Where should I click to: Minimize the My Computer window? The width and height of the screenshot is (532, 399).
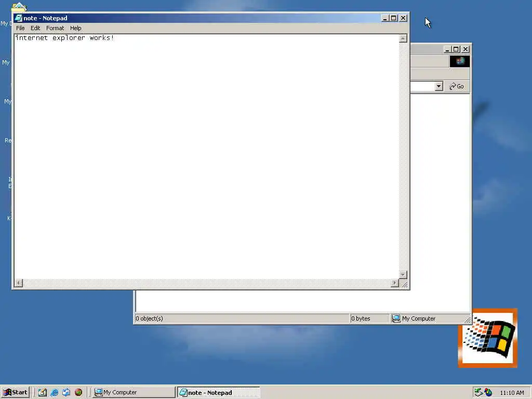coord(447,49)
